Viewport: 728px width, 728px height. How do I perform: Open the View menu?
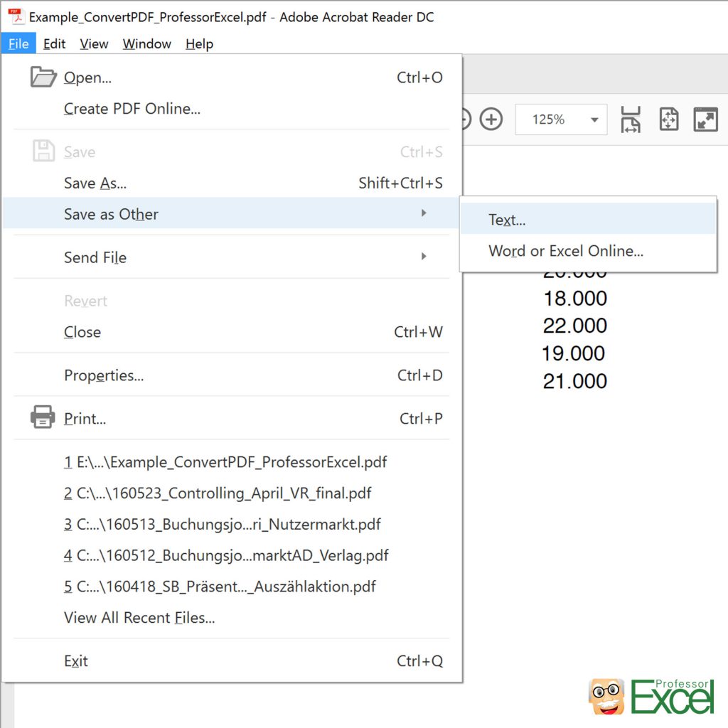click(x=93, y=43)
